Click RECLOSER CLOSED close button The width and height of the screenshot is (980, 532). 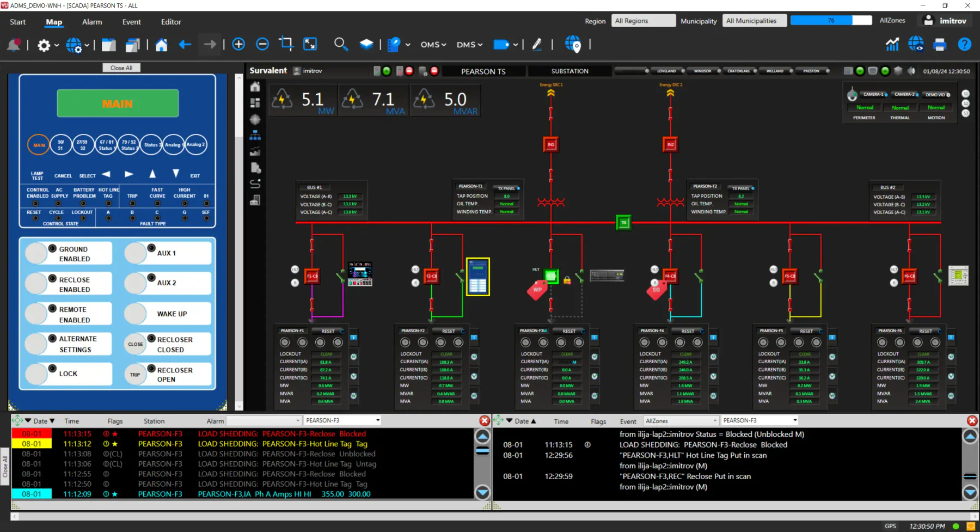point(136,344)
